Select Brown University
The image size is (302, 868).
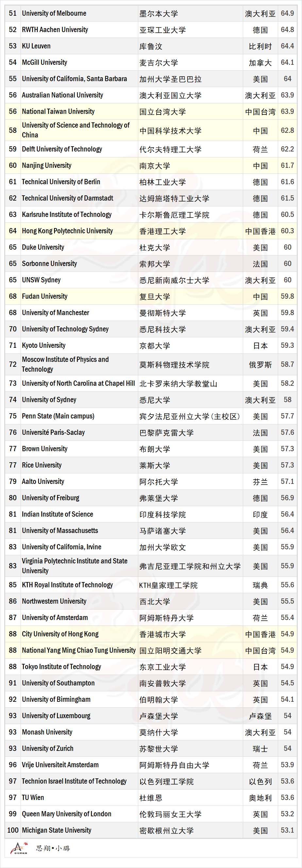click(x=45, y=449)
